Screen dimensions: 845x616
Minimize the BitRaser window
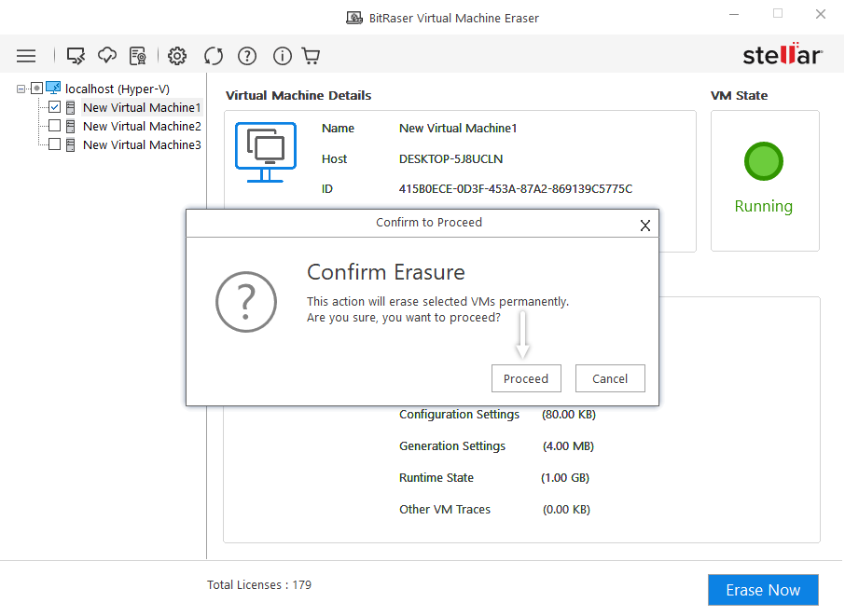click(x=734, y=15)
